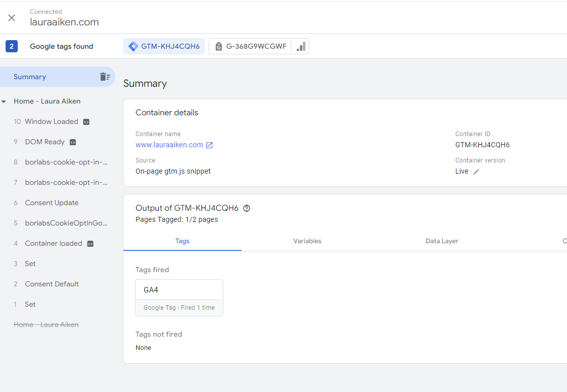Select the Consent Update event
Image resolution: width=567 pixels, height=392 pixels.
point(52,203)
